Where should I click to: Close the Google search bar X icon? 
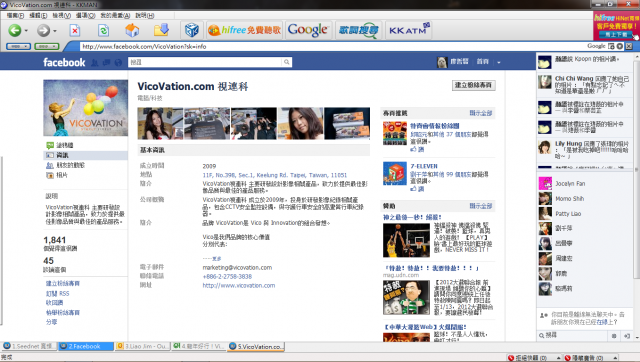pyautogui.click(x=629, y=46)
